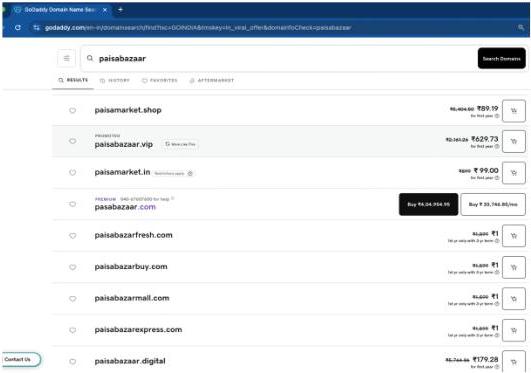
Task: Show term info for paisabazarexpress.com price
Action: tap(497, 335)
